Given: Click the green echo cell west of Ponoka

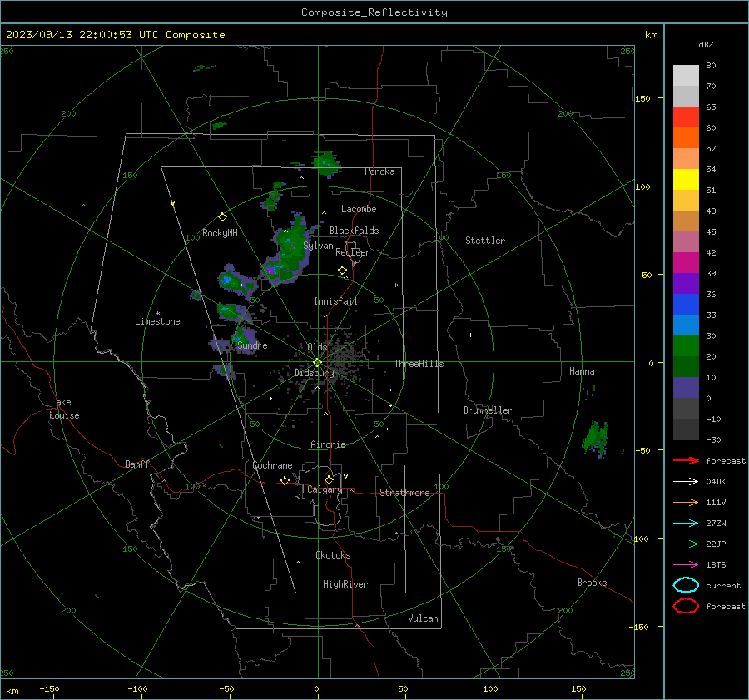Looking at the screenshot, I should click(x=325, y=162).
